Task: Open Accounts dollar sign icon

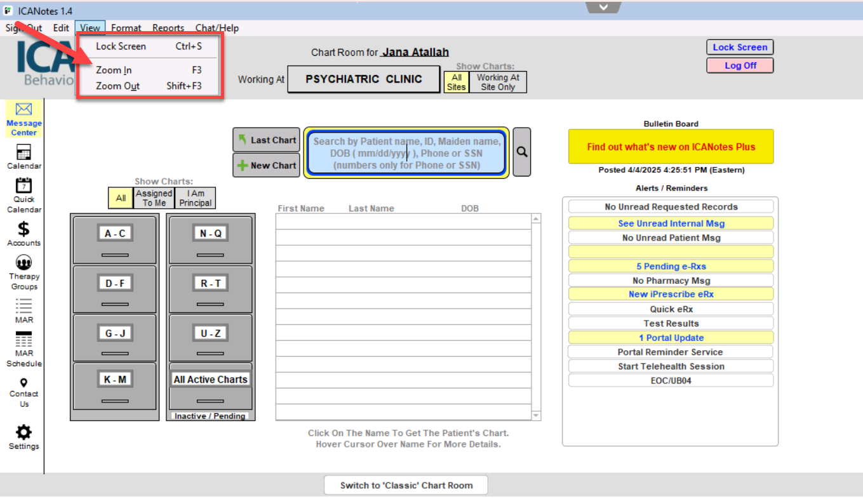Action: 23,229
